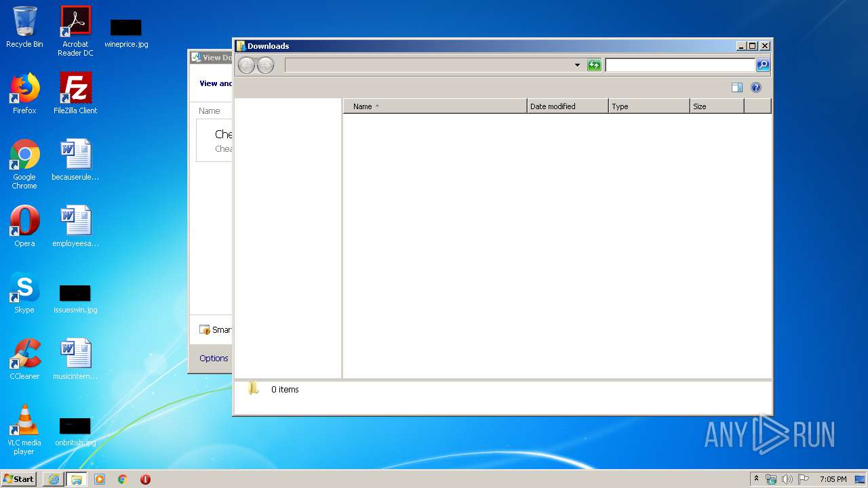Open the network tray icon
The height and width of the screenshot is (488, 868).
pyautogui.click(x=771, y=479)
